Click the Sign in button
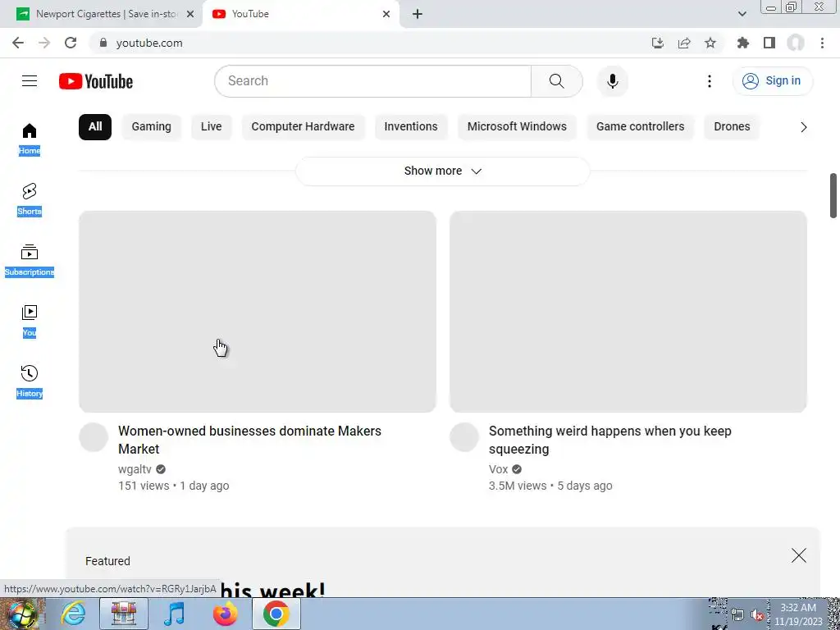Viewport: 840px width, 630px height. (x=773, y=81)
